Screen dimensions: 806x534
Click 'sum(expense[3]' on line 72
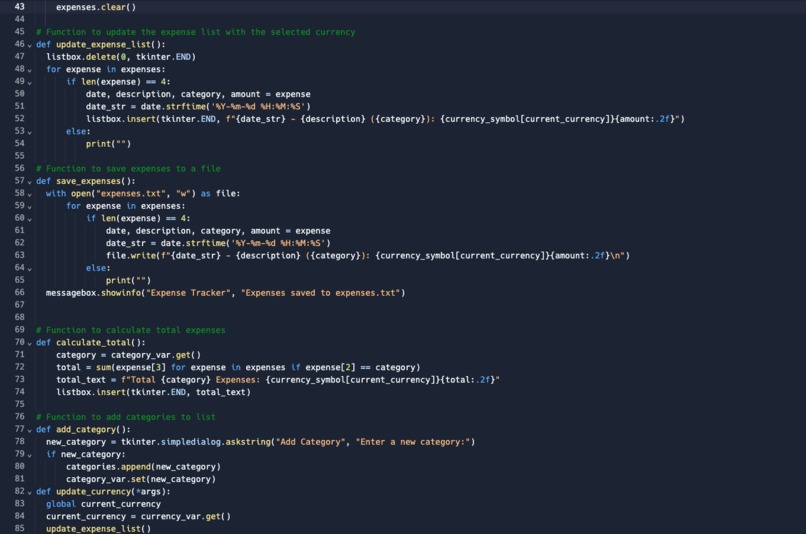[x=131, y=367]
